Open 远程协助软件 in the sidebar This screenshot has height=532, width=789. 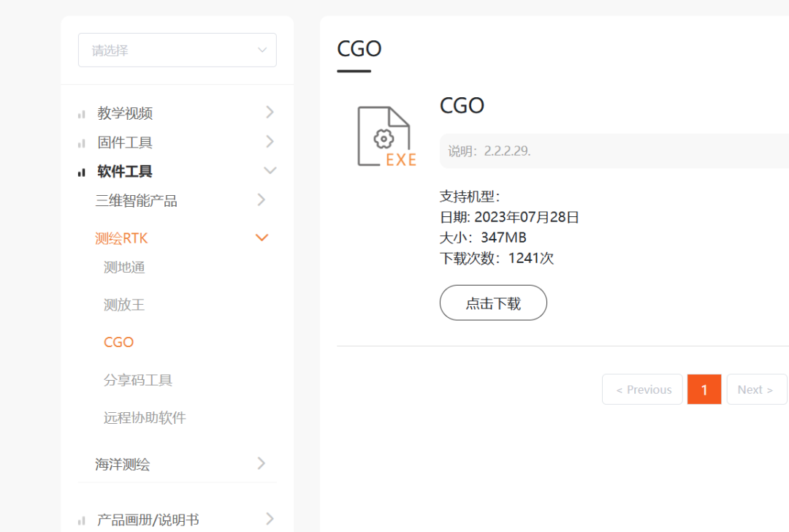(145, 418)
